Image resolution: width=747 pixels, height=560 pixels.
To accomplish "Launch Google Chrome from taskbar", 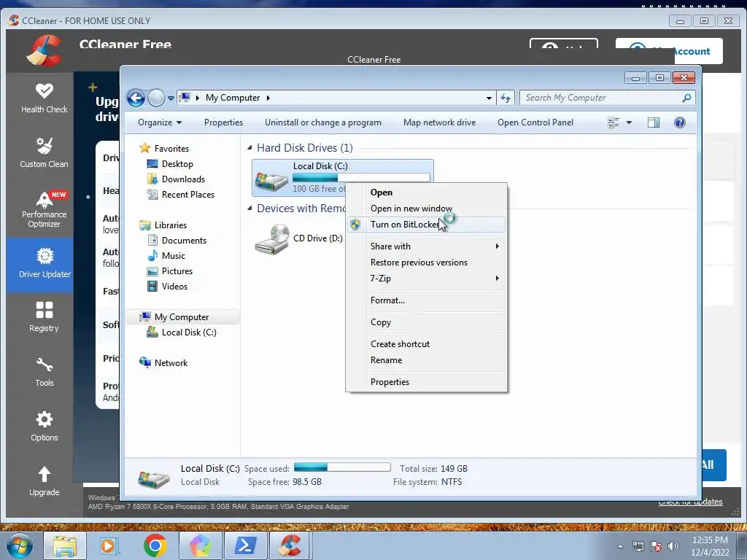I will pyautogui.click(x=155, y=545).
